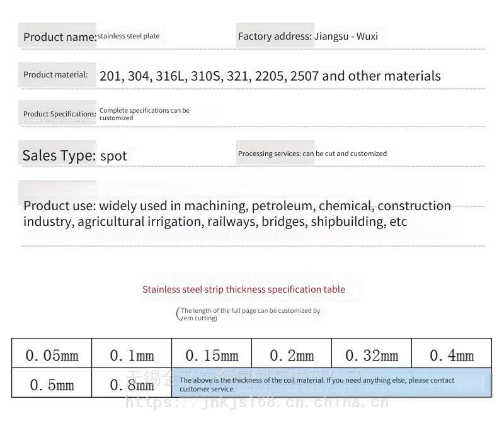Click the 'Product name:' label

coord(60,36)
